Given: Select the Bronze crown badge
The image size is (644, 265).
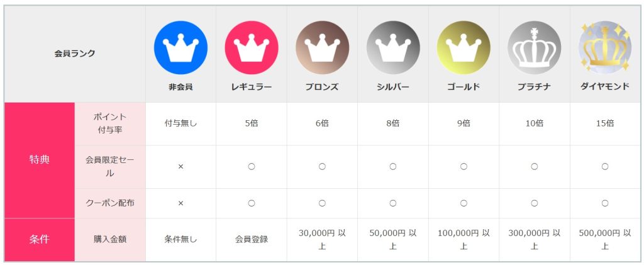Looking at the screenshot, I should pyautogui.click(x=322, y=48).
